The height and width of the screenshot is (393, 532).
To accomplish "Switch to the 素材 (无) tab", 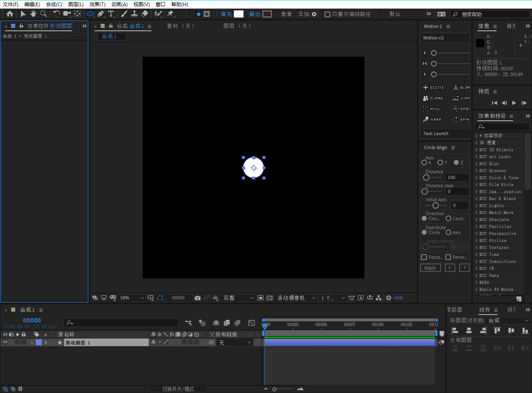I will pos(181,26).
